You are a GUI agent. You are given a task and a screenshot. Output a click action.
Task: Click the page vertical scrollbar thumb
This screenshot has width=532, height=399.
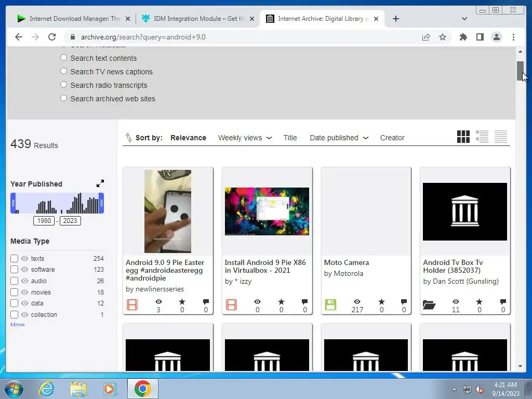tap(520, 71)
